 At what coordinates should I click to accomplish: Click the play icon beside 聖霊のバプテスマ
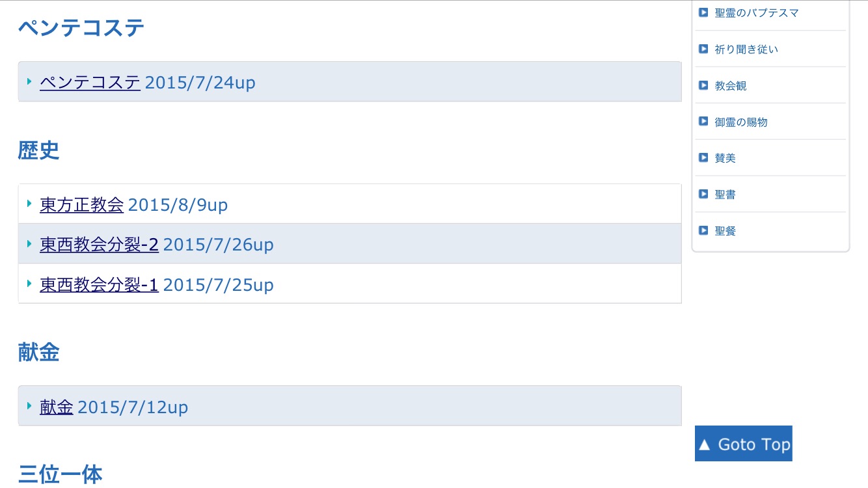tap(703, 12)
